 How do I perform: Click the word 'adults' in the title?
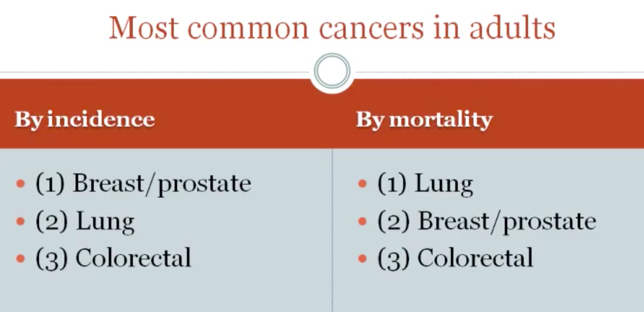512,28
